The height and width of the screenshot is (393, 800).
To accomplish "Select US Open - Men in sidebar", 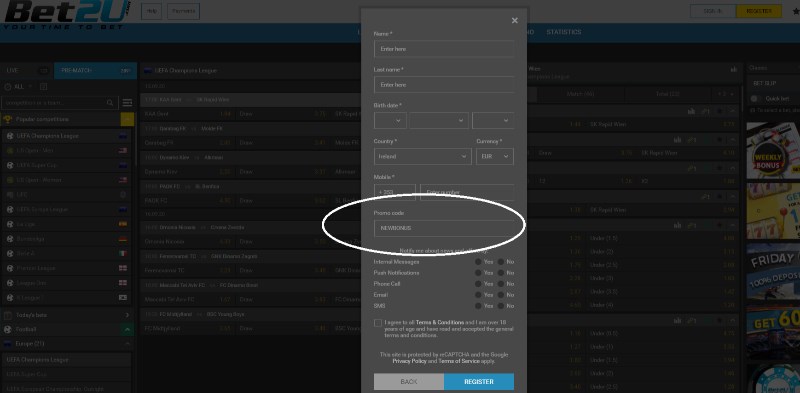I will coord(66,151).
